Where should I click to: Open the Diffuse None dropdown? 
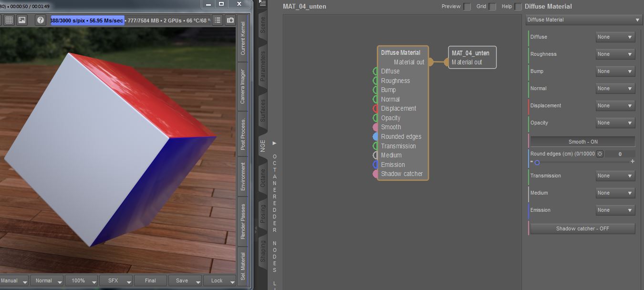(x=615, y=37)
